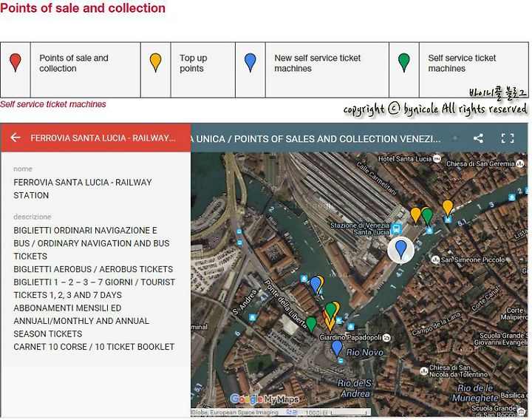Share the map via the share icon
Viewport: 532px width, 420px height.
coord(478,138)
